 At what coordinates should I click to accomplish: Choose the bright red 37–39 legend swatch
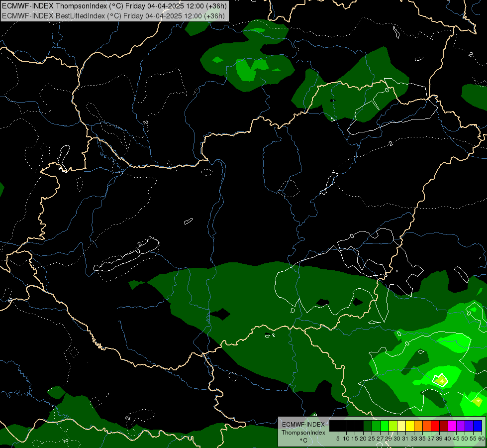pos(435,426)
